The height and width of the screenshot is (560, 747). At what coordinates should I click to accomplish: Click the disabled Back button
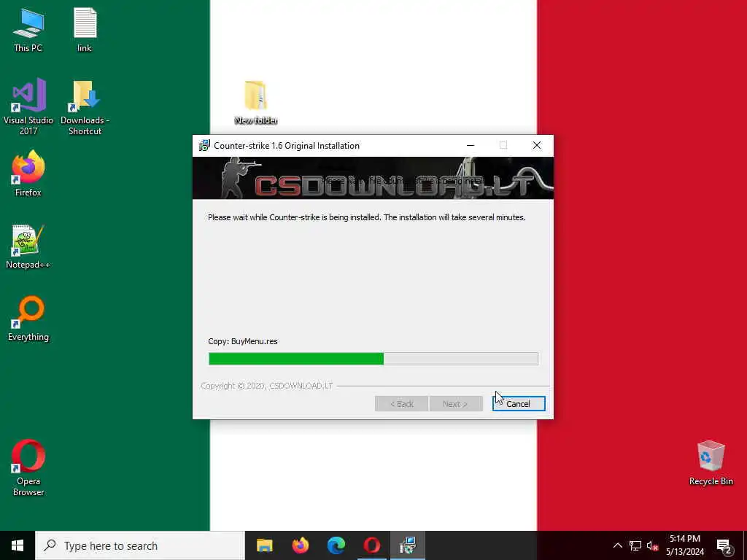pyautogui.click(x=402, y=404)
